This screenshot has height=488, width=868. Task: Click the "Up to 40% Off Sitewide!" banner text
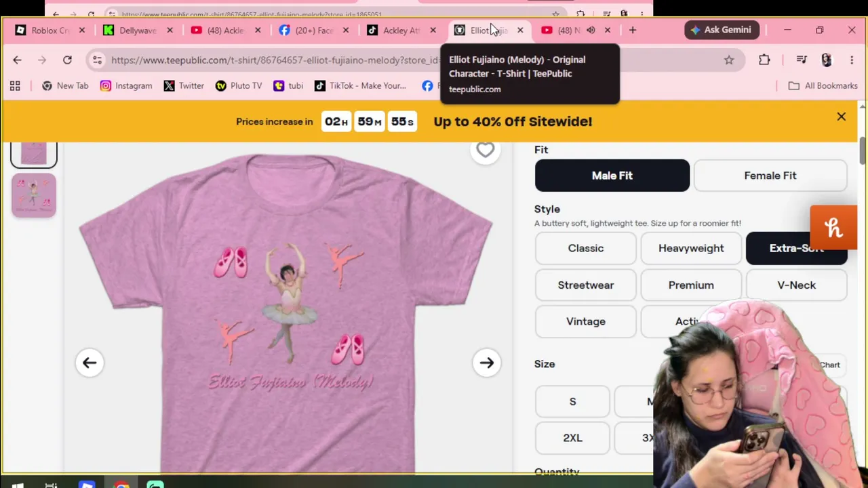coord(513,122)
